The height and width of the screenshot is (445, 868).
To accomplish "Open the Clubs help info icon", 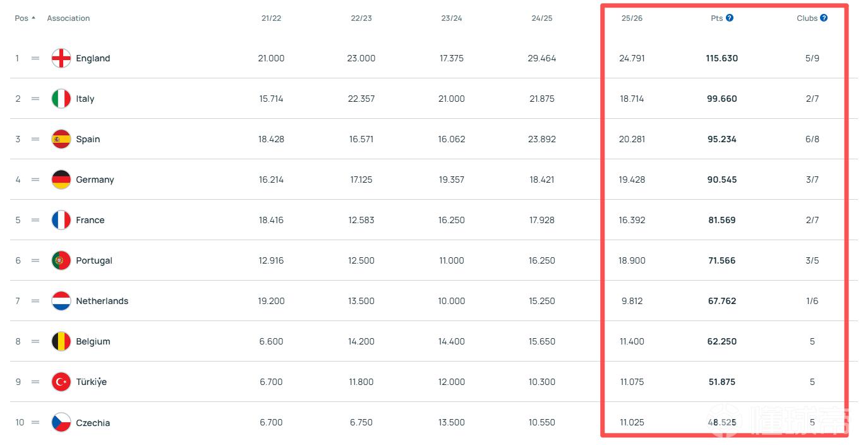I will click(x=824, y=18).
